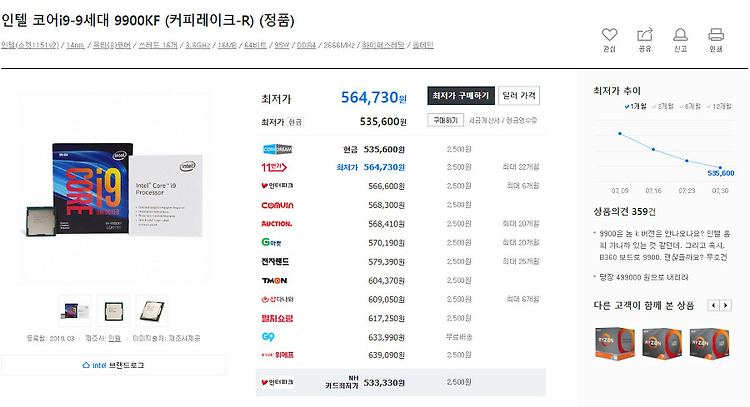The height and width of the screenshot is (407, 750).
Task: Open the DDR4 spec link
Action: pyautogui.click(x=307, y=45)
